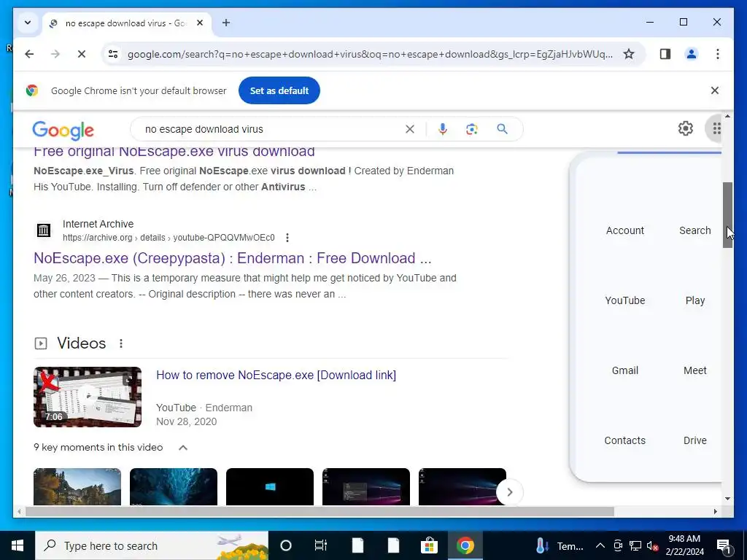Open the Windows Start menu
The height and width of the screenshot is (560, 747).
[18, 545]
